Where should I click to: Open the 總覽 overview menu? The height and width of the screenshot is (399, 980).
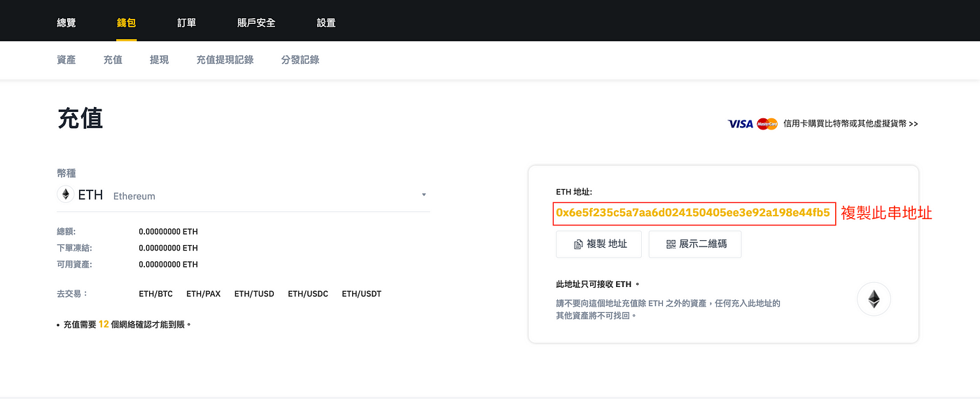pyautogui.click(x=66, y=22)
